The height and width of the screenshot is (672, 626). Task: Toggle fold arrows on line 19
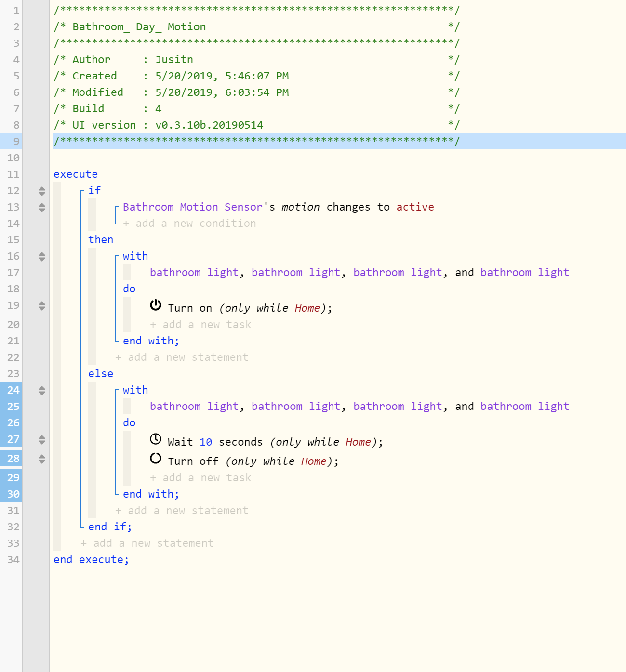click(42, 305)
